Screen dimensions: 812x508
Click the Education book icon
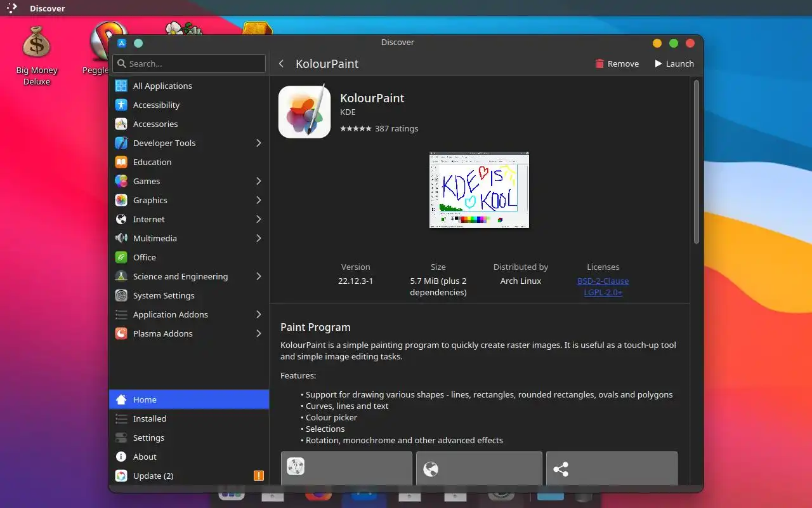[121, 162]
